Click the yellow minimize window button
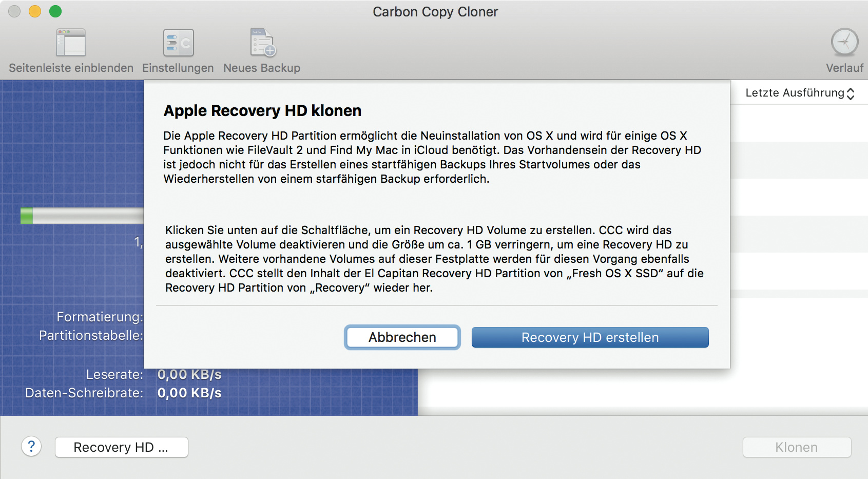 [x=35, y=11]
